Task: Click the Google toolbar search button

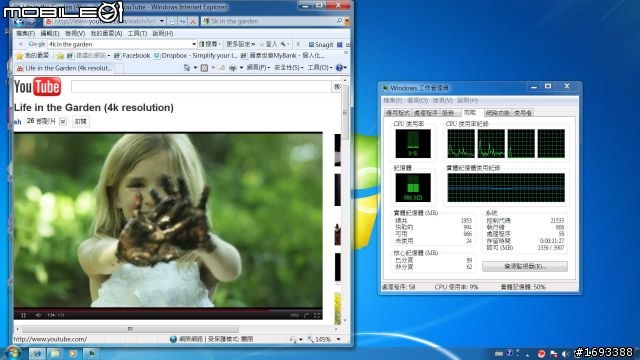Action: coord(209,44)
